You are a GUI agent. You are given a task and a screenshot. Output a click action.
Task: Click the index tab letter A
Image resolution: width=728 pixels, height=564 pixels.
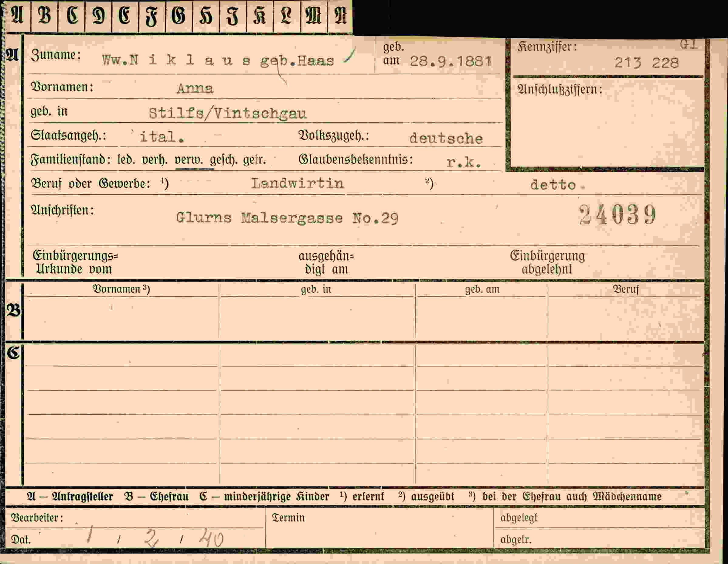pos(17,16)
